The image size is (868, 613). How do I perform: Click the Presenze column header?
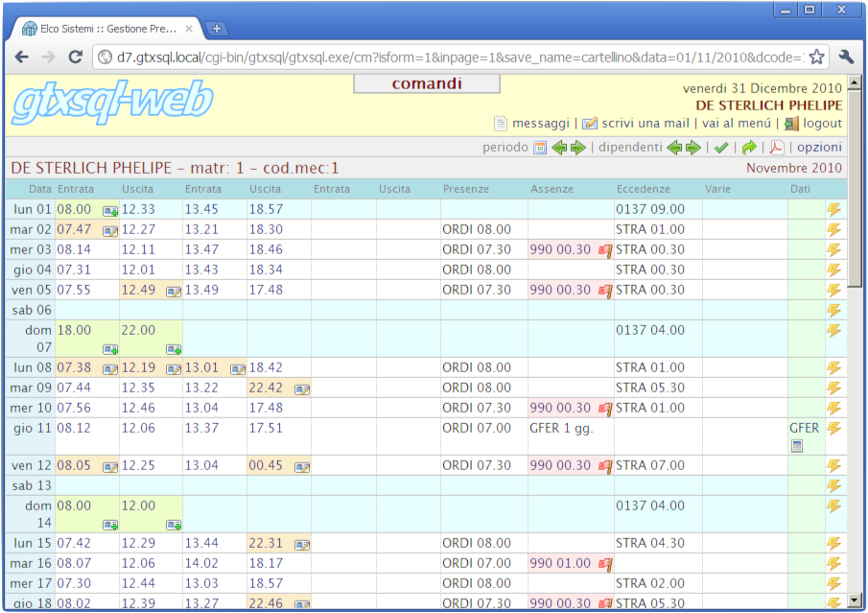pyautogui.click(x=465, y=189)
